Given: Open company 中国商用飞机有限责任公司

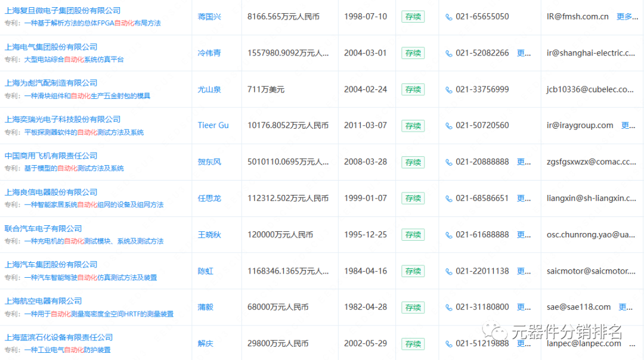Looking at the screenshot, I should [51, 156].
